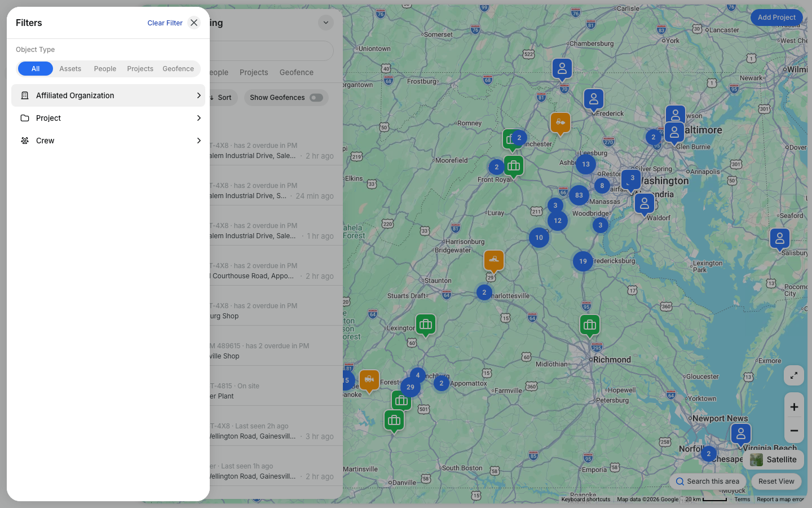Image resolution: width=812 pixels, height=508 pixels.
Task: Click the Project folder icon
Action: pyautogui.click(x=25, y=118)
